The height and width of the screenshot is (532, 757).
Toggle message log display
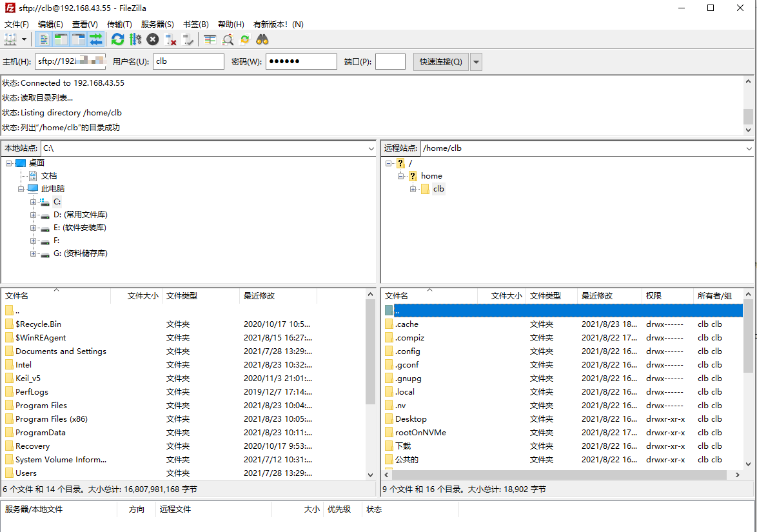coord(43,39)
